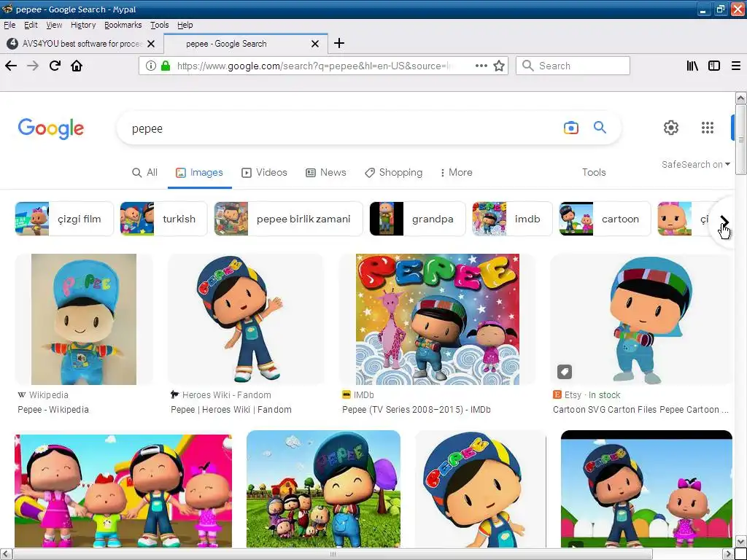Image resolution: width=747 pixels, height=560 pixels.
Task: Open page actions three-dots menu
Action: pos(481,66)
